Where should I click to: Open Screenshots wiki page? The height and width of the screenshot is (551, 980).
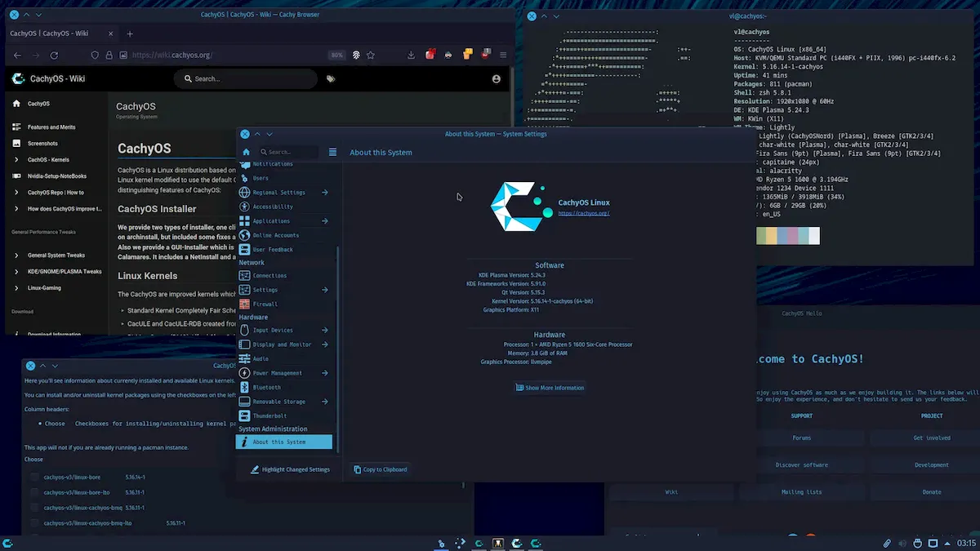(x=42, y=144)
